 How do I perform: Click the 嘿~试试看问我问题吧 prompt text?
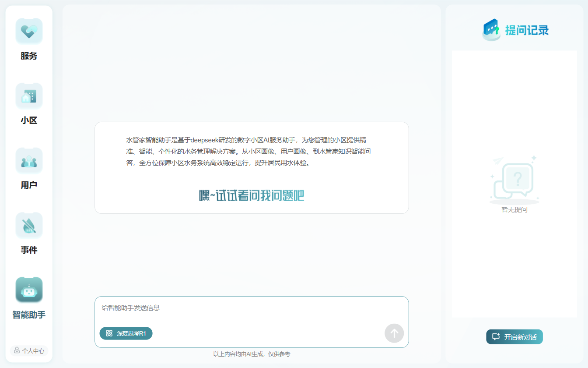[252, 196]
